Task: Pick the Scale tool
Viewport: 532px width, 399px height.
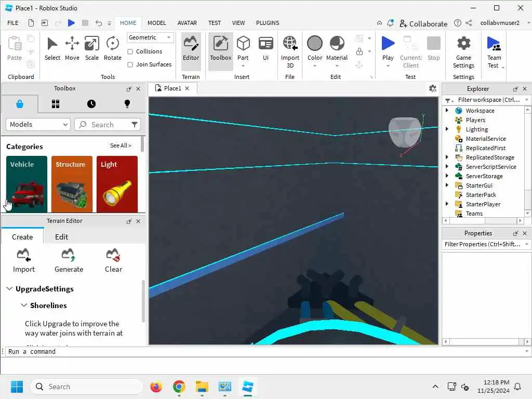Action: 92,49
